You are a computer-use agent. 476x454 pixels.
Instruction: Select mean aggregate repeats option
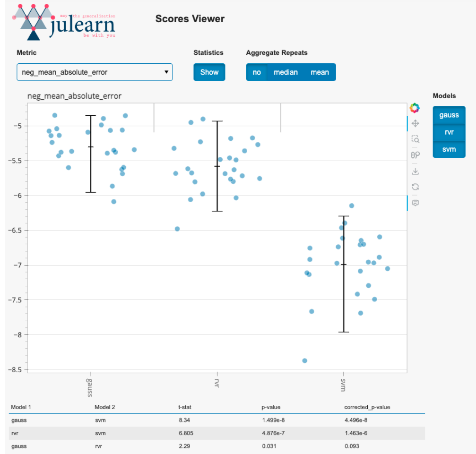click(320, 72)
